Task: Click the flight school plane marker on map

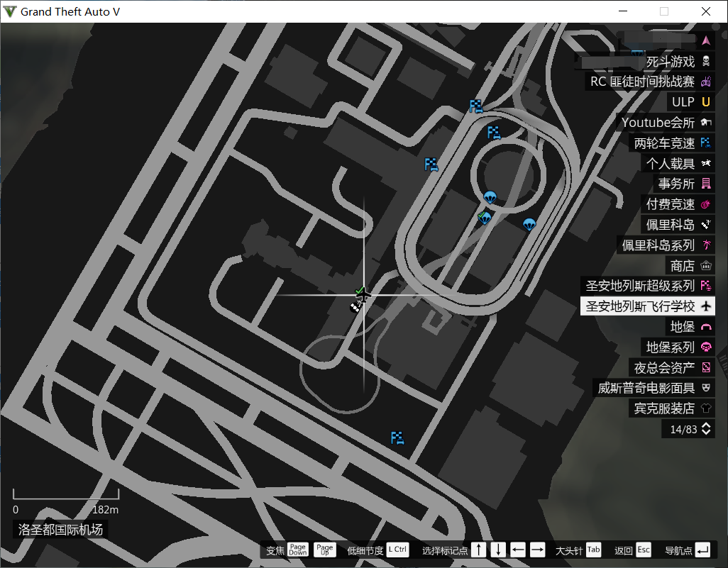Action: click(x=363, y=295)
